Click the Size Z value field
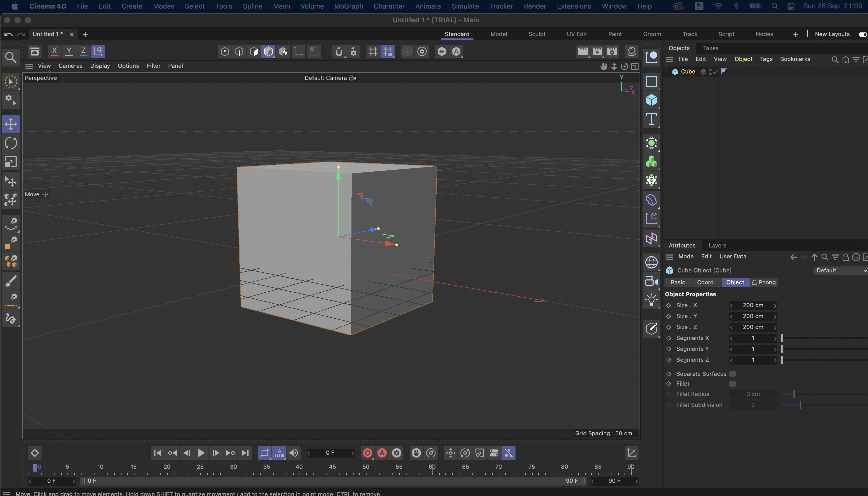Viewport: 868px width, 496px height. click(x=753, y=327)
